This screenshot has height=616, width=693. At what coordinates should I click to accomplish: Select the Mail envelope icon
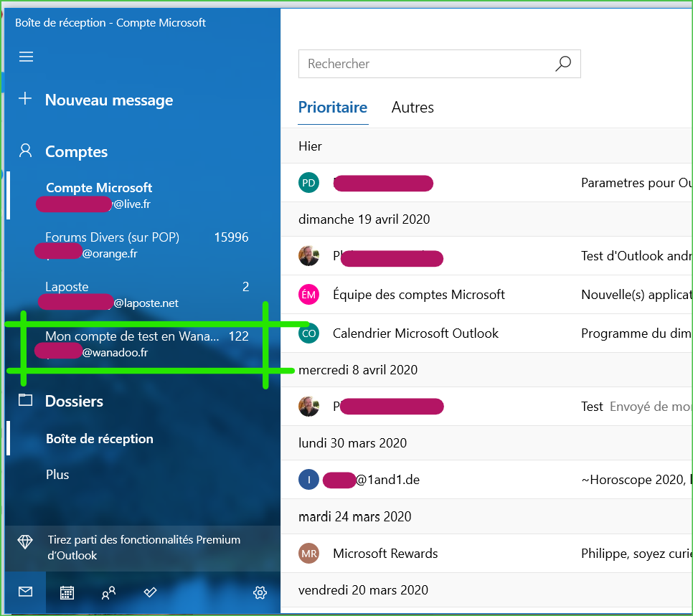click(26, 592)
